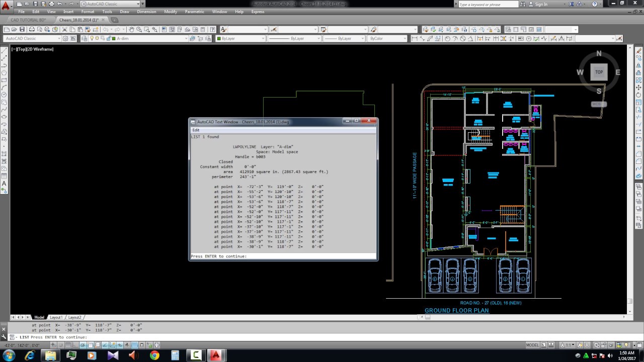The image size is (644, 362).
Task: Click the Linear dimension tool icon
Action: point(415,38)
